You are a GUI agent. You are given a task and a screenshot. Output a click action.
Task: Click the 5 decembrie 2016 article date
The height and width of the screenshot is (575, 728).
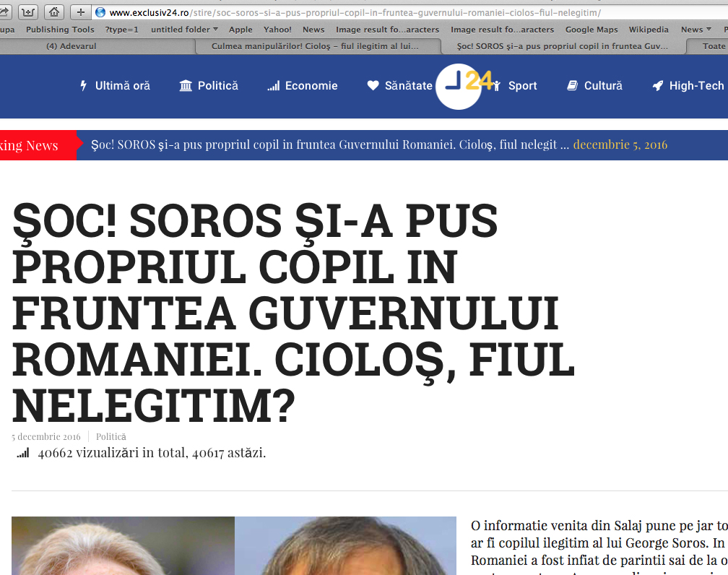46,436
